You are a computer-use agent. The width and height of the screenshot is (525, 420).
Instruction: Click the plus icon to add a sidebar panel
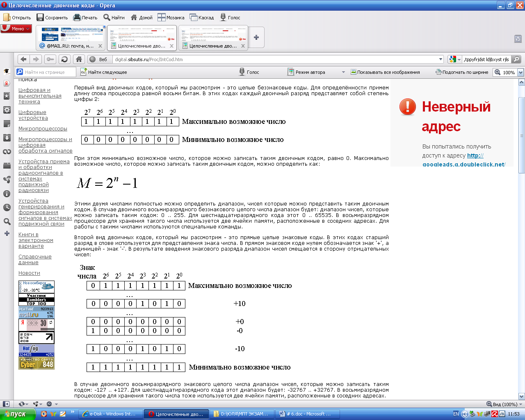7,233
